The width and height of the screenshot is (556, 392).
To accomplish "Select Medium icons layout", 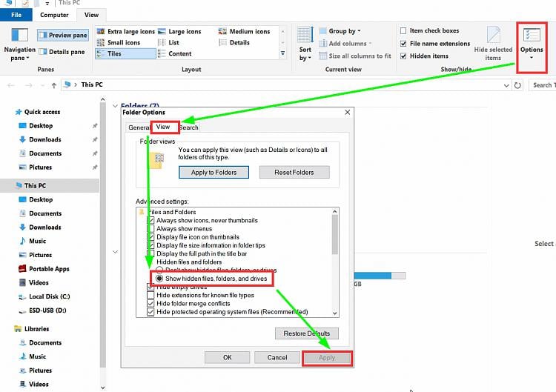I will (245, 32).
